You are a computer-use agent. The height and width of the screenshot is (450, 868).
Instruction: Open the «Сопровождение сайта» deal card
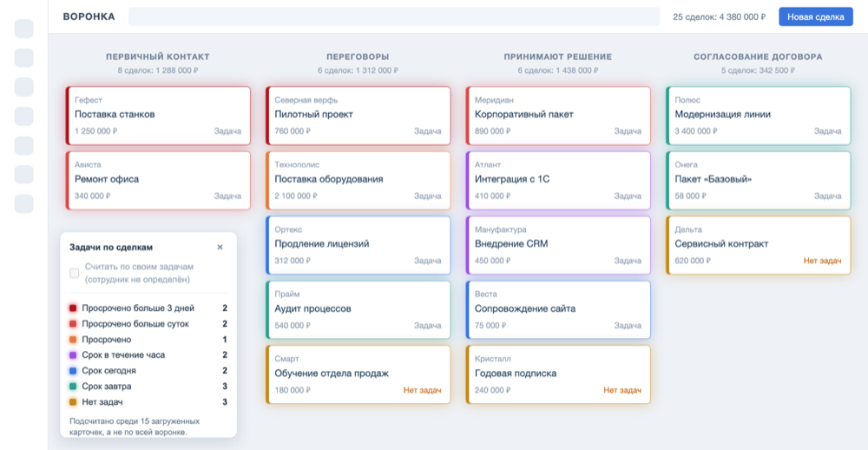click(x=558, y=310)
